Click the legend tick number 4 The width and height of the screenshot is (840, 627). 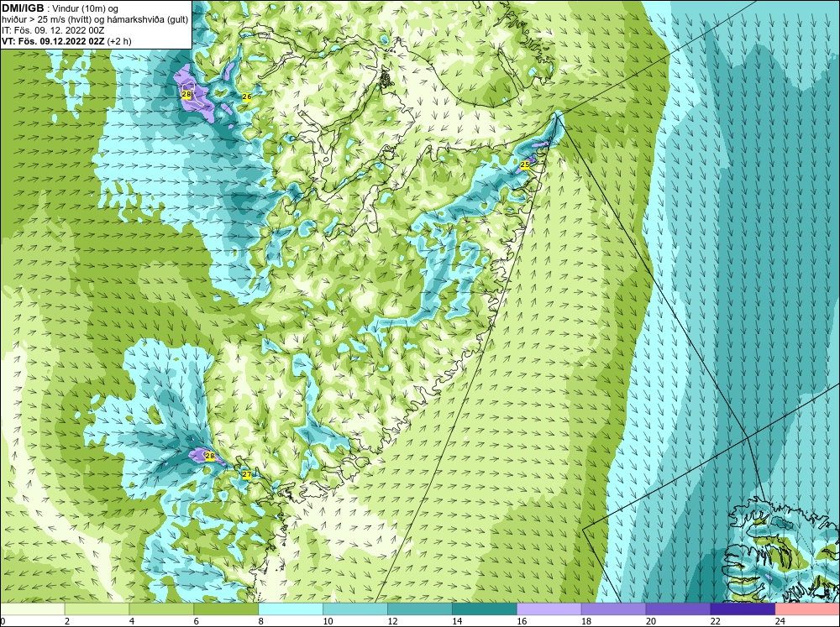(132, 621)
